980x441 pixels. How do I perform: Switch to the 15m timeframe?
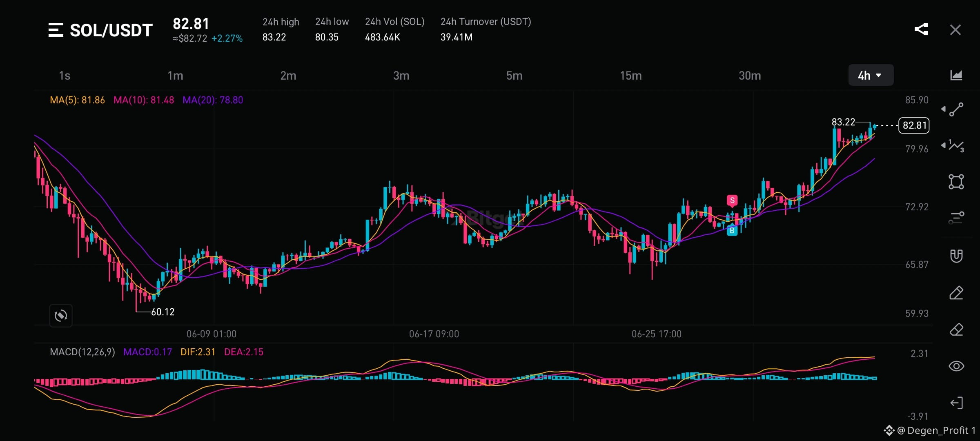click(630, 76)
